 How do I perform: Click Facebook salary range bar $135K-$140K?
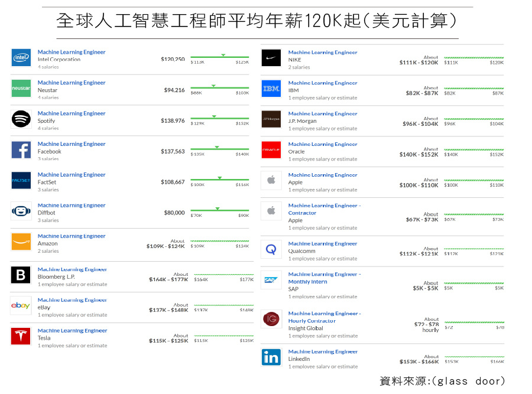point(219,151)
